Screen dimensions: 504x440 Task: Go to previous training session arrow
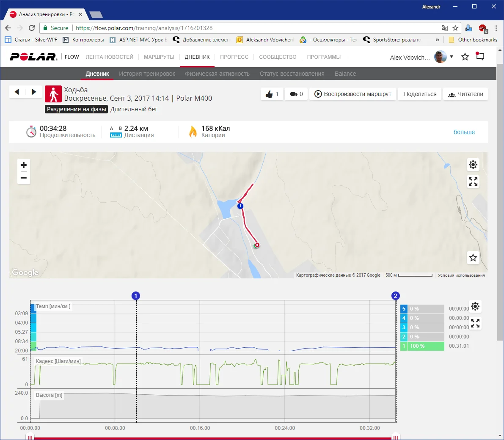click(17, 92)
